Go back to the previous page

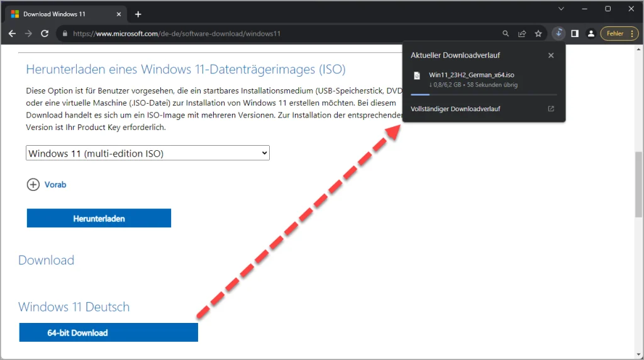pyautogui.click(x=13, y=34)
